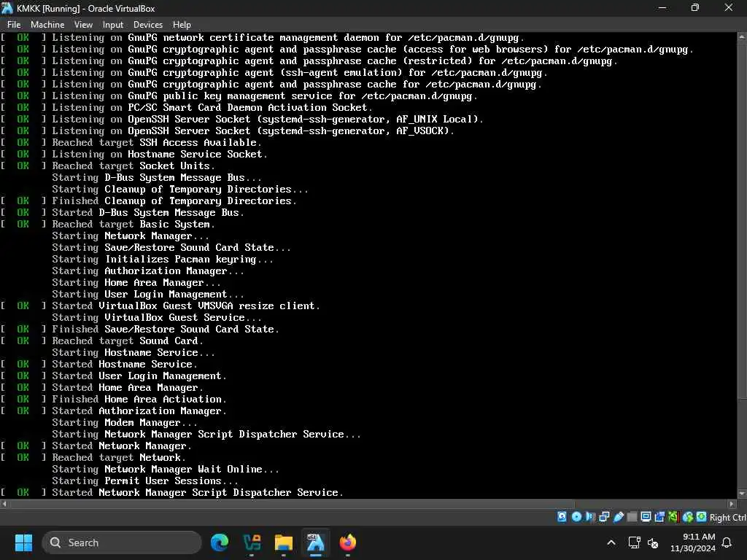This screenshot has height=560, width=747.
Task: Open the notifications bell icon
Action: coord(727,542)
